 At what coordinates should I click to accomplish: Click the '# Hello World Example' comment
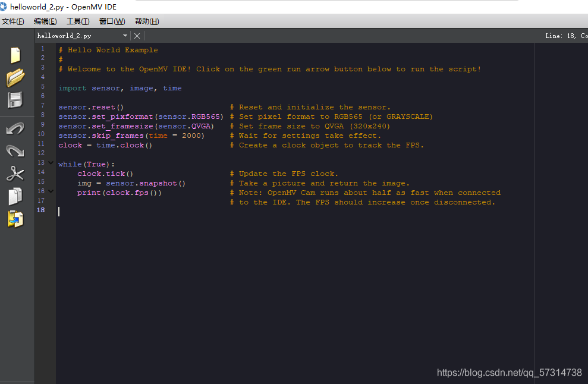(x=108, y=50)
